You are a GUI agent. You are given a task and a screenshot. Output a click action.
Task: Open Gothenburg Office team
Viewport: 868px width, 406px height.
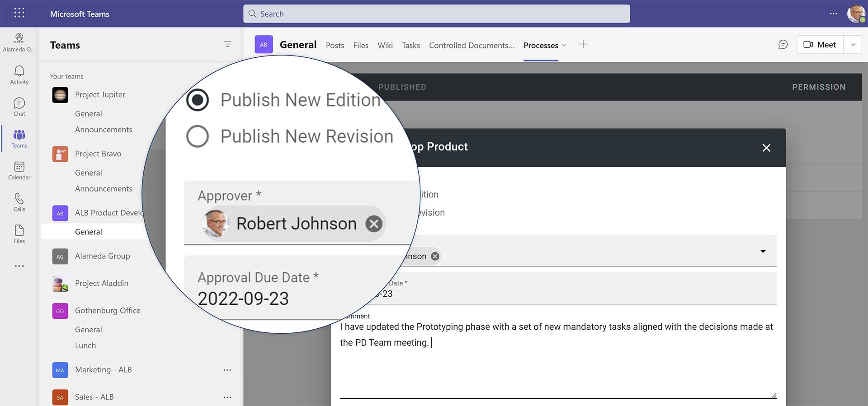point(108,311)
